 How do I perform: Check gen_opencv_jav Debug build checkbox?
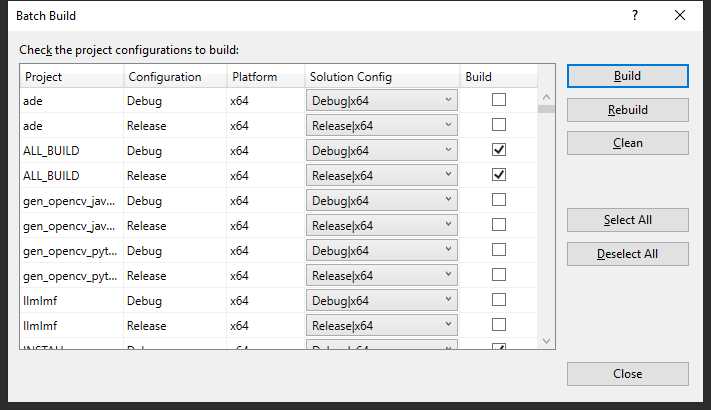[499, 200]
